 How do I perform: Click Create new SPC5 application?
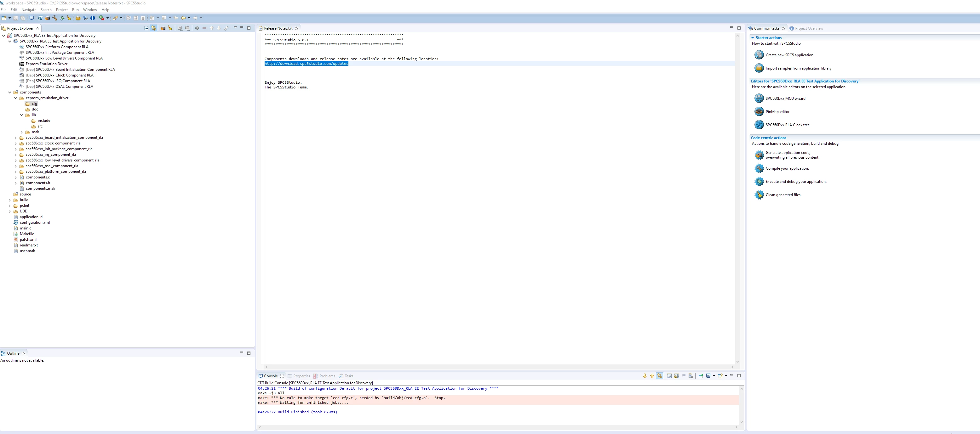click(789, 55)
